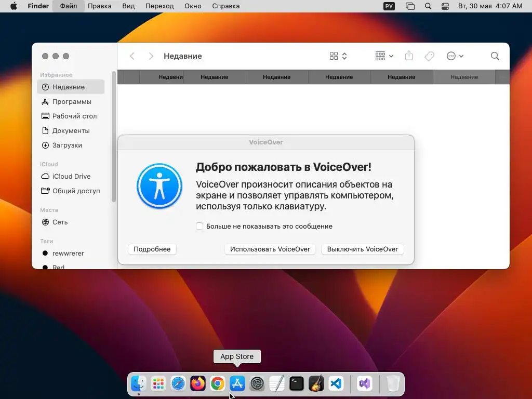The image size is (532, 399).
Task: Click the Share icon in Finder toolbar
Action: [409, 56]
